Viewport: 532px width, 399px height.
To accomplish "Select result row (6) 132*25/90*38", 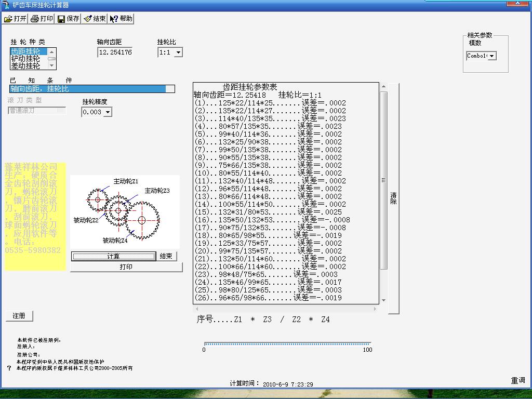I will coord(268,142).
